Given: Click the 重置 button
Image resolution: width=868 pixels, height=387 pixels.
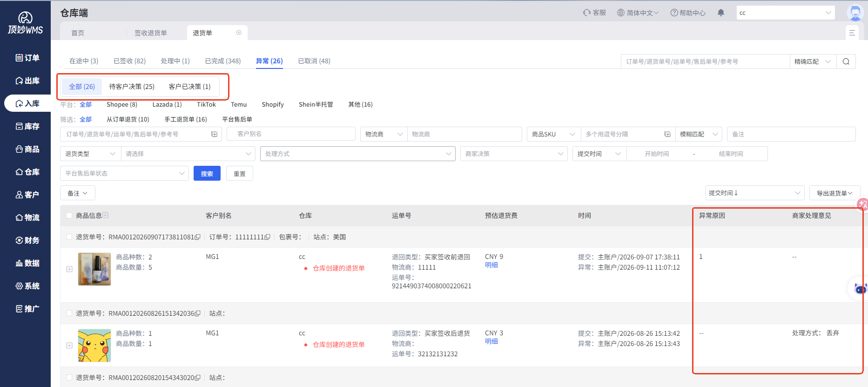Looking at the screenshot, I should click(x=240, y=173).
